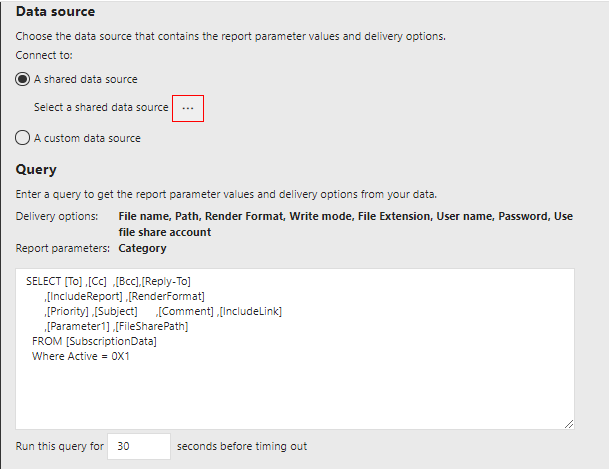Click the 'seconds before timing out' text
Viewport: 609px width, 469px height.
(x=238, y=446)
